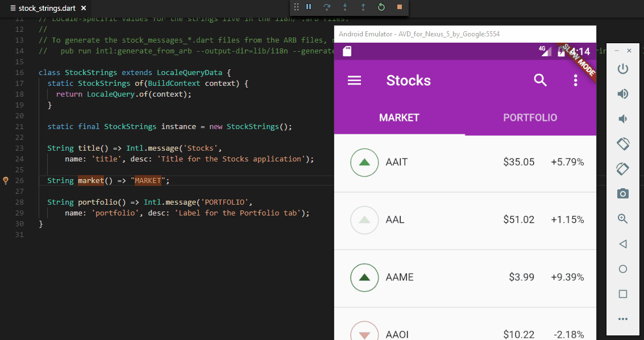Screen dimensions: 644x340
Task: Open the overflow three-dot menu in Stocks
Action: click(x=575, y=80)
